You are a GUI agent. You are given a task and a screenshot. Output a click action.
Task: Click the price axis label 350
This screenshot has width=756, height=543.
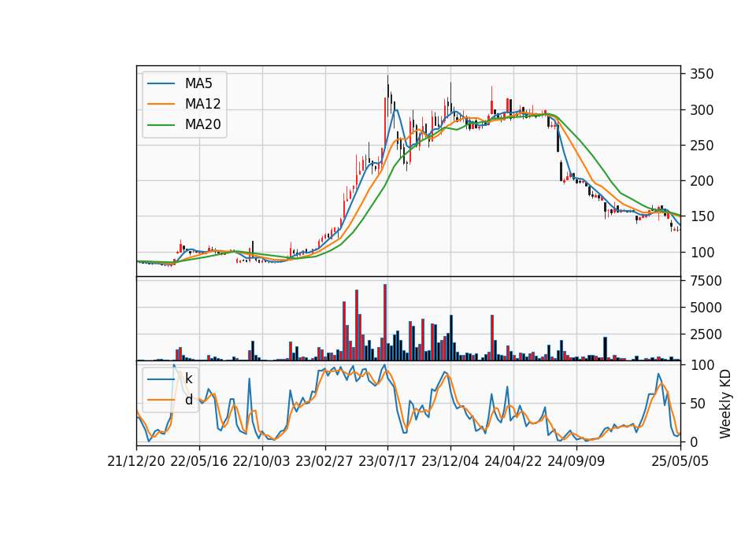pyautogui.click(x=702, y=74)
